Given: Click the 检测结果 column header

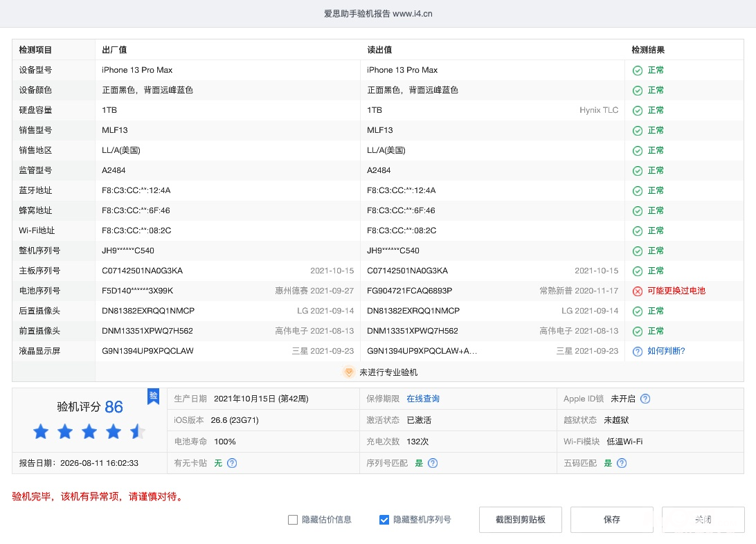Looking at the screenshot, I should (648, 50).
